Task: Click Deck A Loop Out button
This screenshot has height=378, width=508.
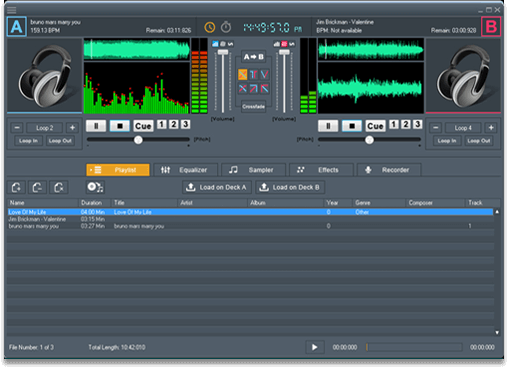Action: click(60, 141)
